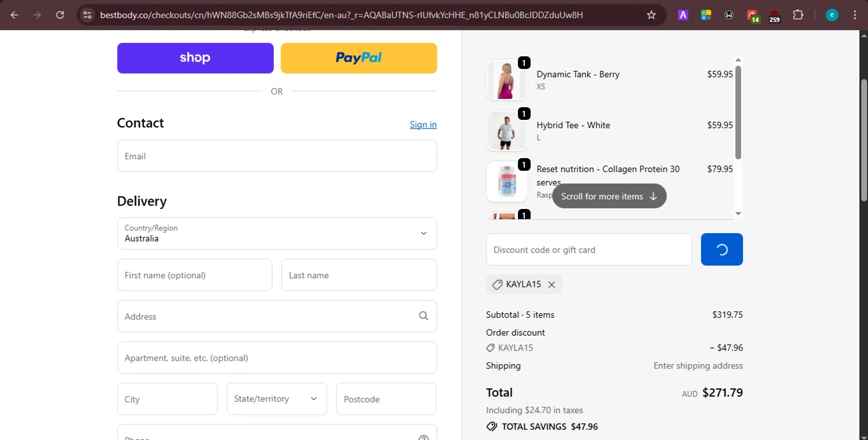Open Chrome three-dot menu
The image size is (868, 440).
point(855,15)
